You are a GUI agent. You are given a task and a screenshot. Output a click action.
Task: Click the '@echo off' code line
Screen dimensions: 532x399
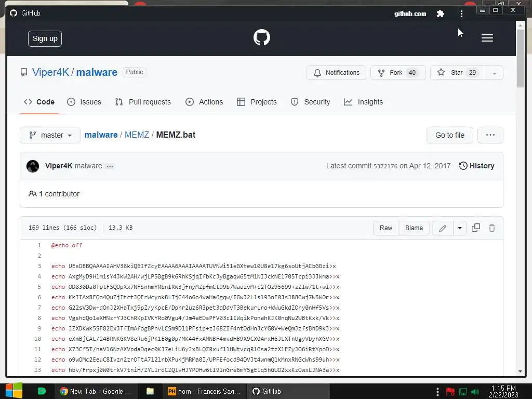pos(67,245)
